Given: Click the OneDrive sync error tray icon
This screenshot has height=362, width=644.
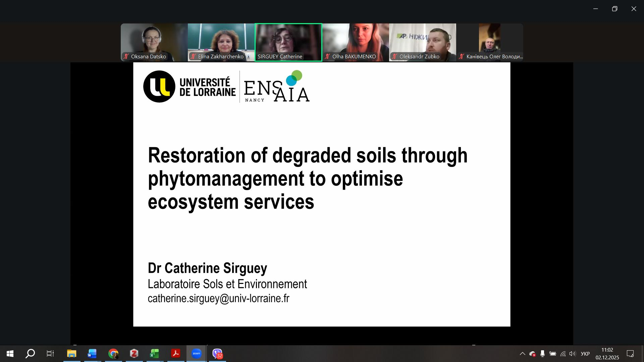Looking at the screenshot, I should pos(532,354).
